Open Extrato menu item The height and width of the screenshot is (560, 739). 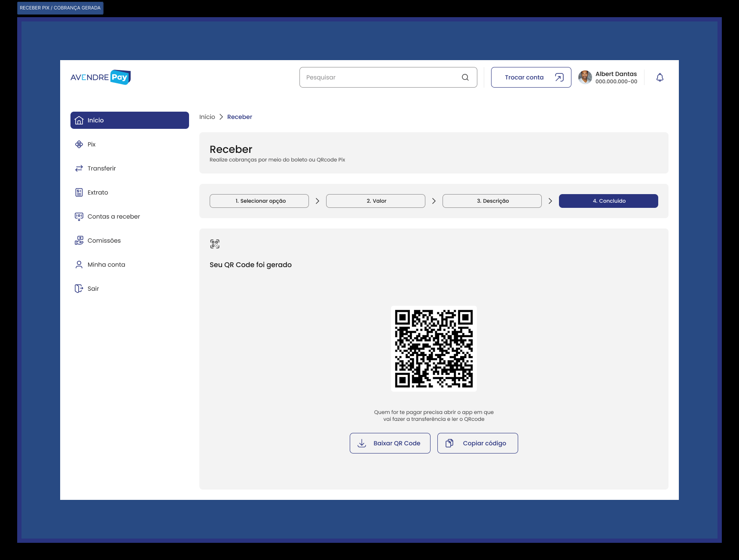click(130, 192)
